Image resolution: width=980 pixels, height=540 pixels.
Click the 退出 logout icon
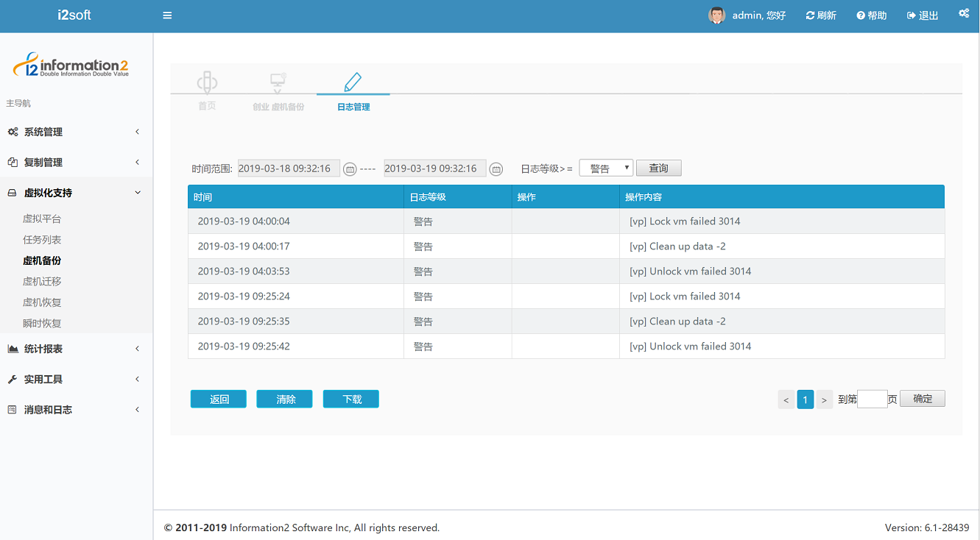[912, 15]
